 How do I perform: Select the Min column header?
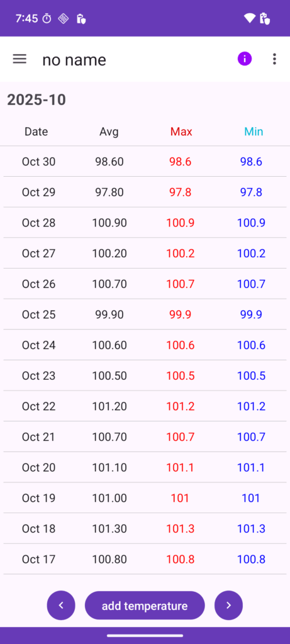coord(254,131)
